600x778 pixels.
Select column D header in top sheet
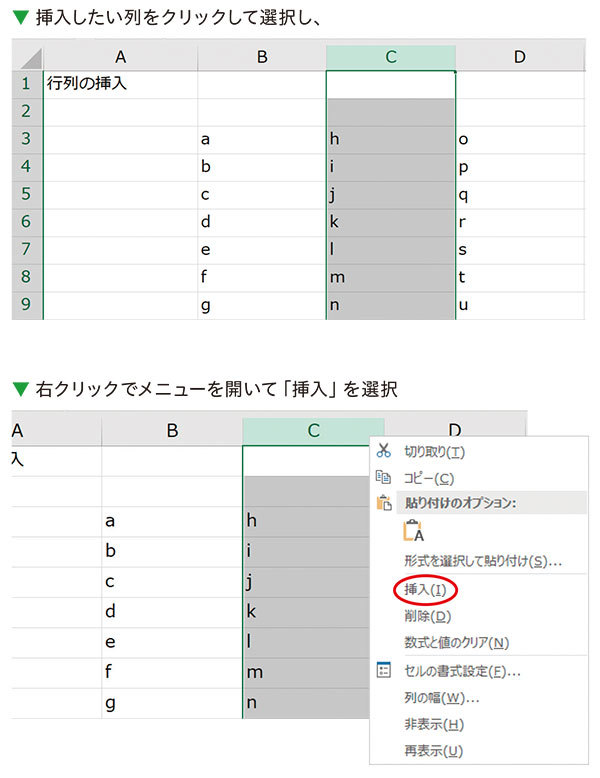pyautogui.click(x=520, y=57)
